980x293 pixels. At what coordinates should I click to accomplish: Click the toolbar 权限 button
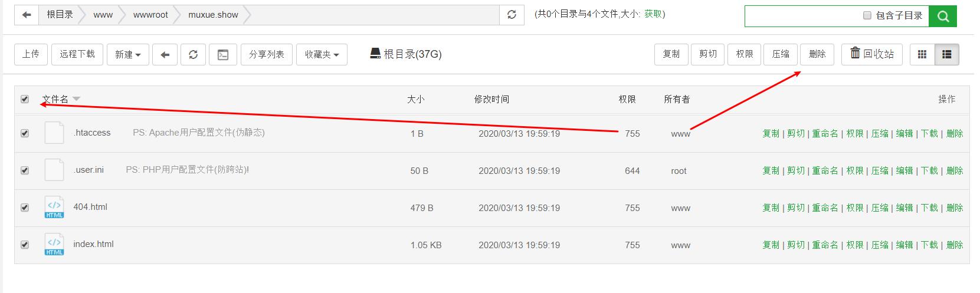pos(745,54)
